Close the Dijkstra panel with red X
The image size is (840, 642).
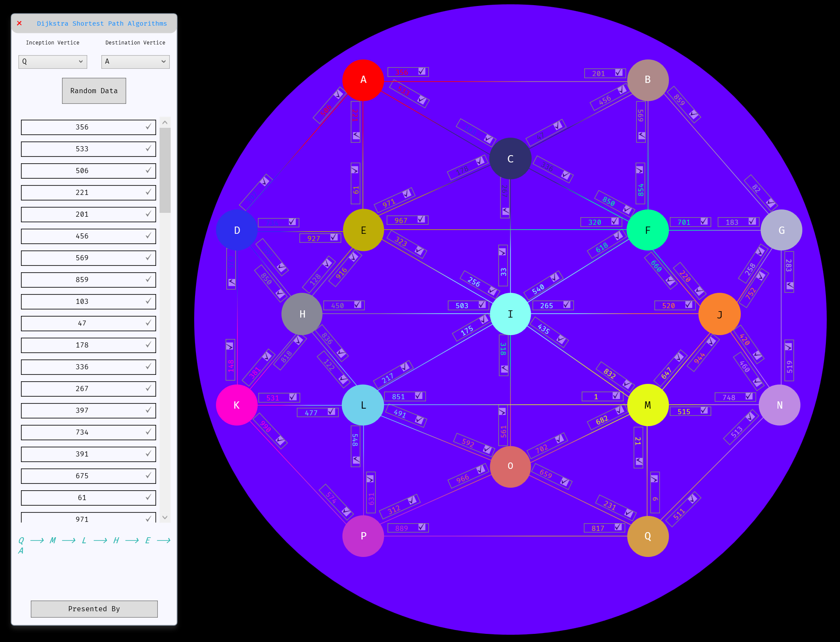click(19, 24)
